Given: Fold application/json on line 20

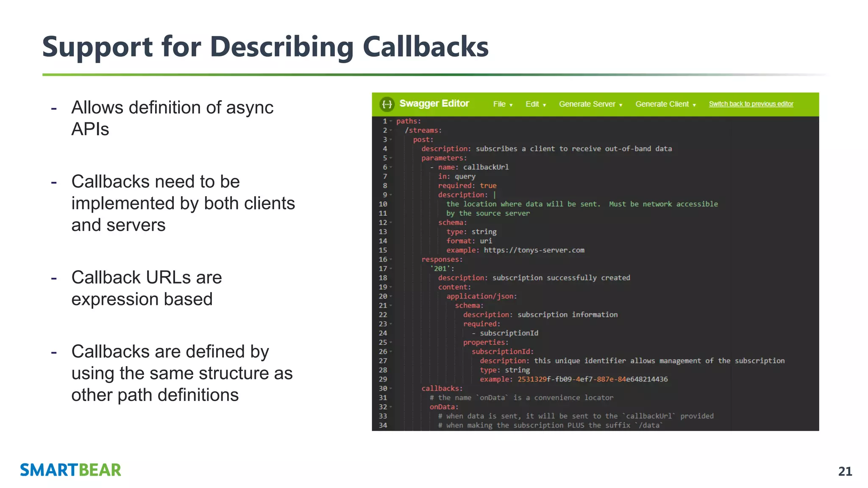Looking at the screenshot, I should (x=391, y=297).
